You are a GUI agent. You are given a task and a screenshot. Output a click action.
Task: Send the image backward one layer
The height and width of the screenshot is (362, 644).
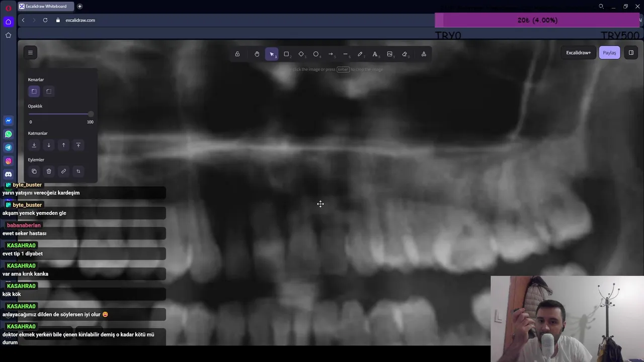[49, 145]
